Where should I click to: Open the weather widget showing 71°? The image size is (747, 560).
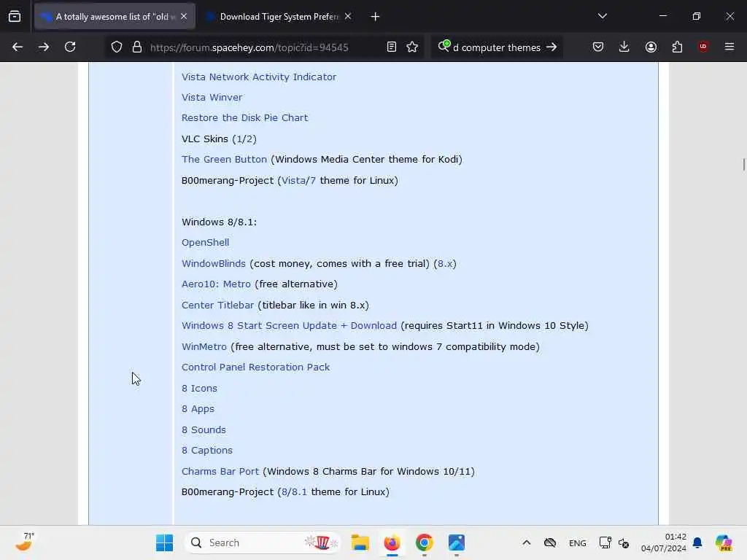tap(25, 542)
